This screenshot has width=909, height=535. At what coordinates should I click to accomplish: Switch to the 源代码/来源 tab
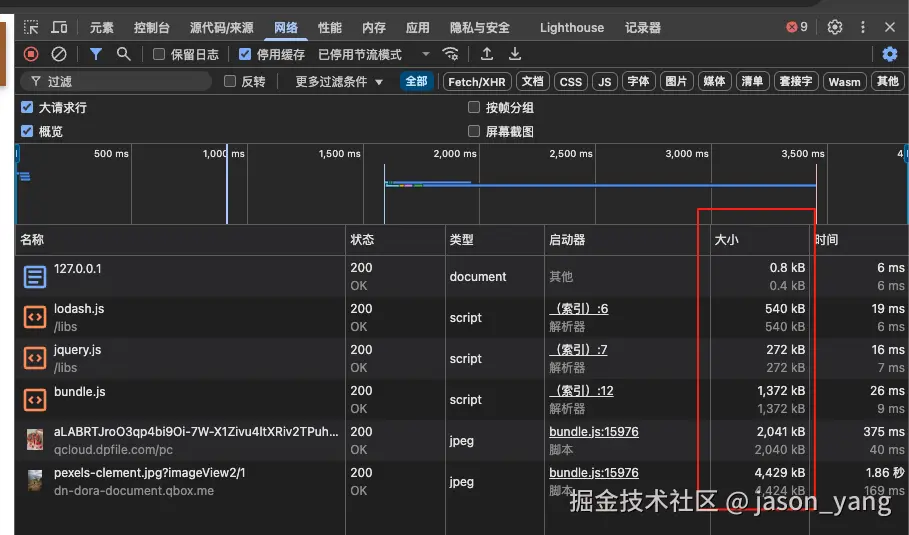(x=221, y=28)
